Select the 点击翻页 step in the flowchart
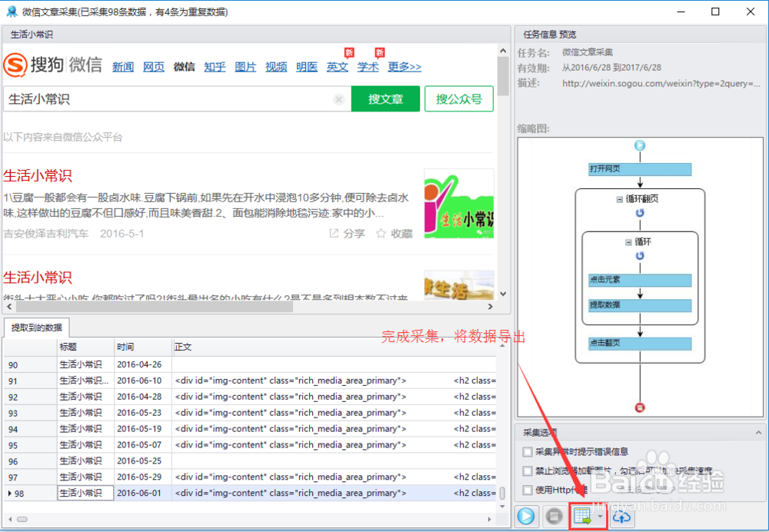 pos(640,343)
